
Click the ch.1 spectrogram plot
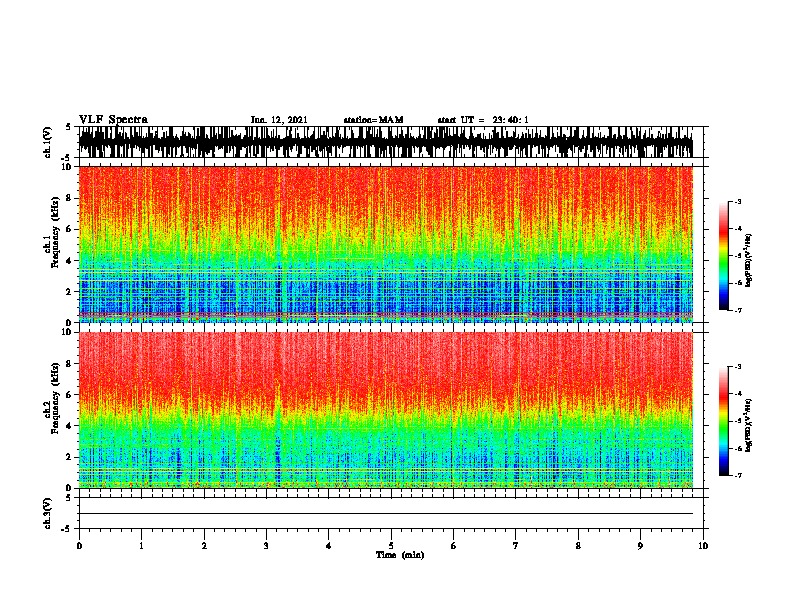point(386,244)
